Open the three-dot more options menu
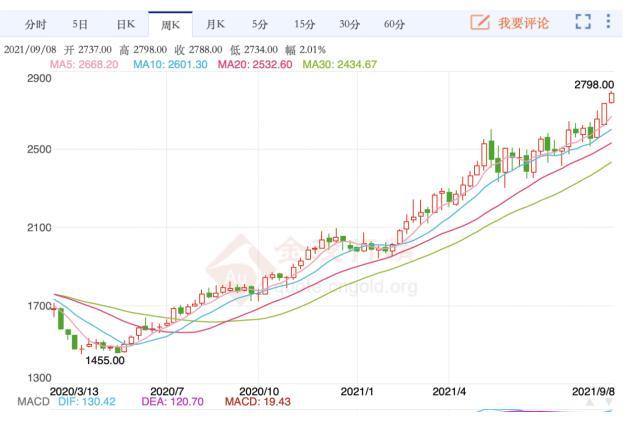The image size is (628, 428). pyautogui.click(x=608, y=21)
